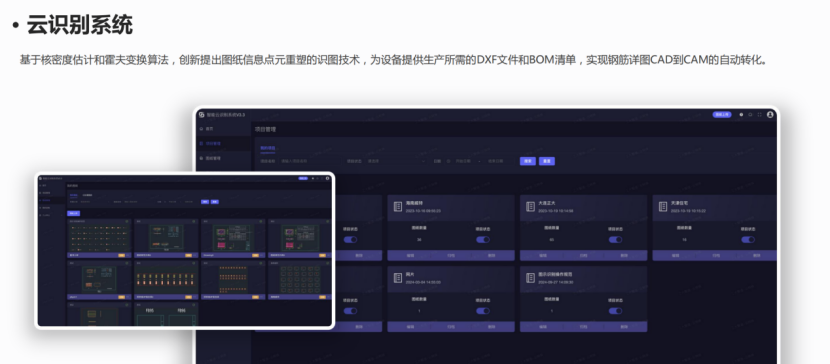830x364 pixels.
Task: Click the document icon on 图示识别操作规范 card
Action: tap(530, 278)
